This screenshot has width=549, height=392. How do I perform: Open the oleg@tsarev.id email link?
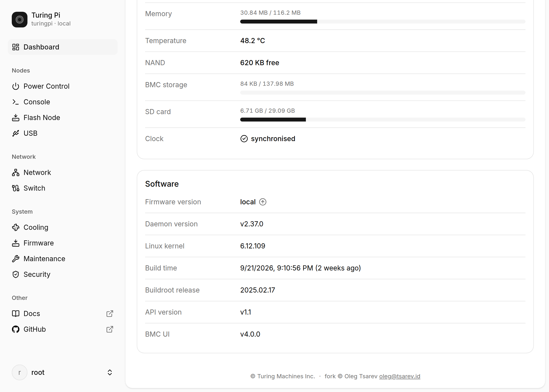(400, 376)
